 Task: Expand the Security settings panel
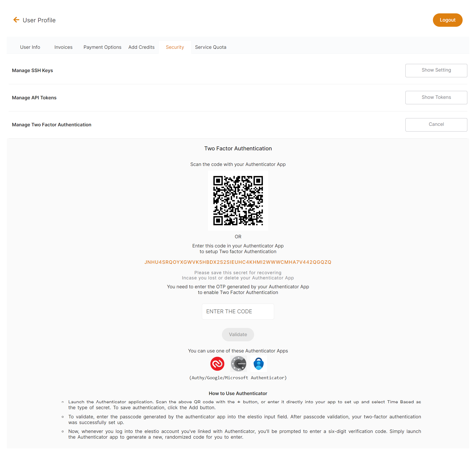pos(175,47)
